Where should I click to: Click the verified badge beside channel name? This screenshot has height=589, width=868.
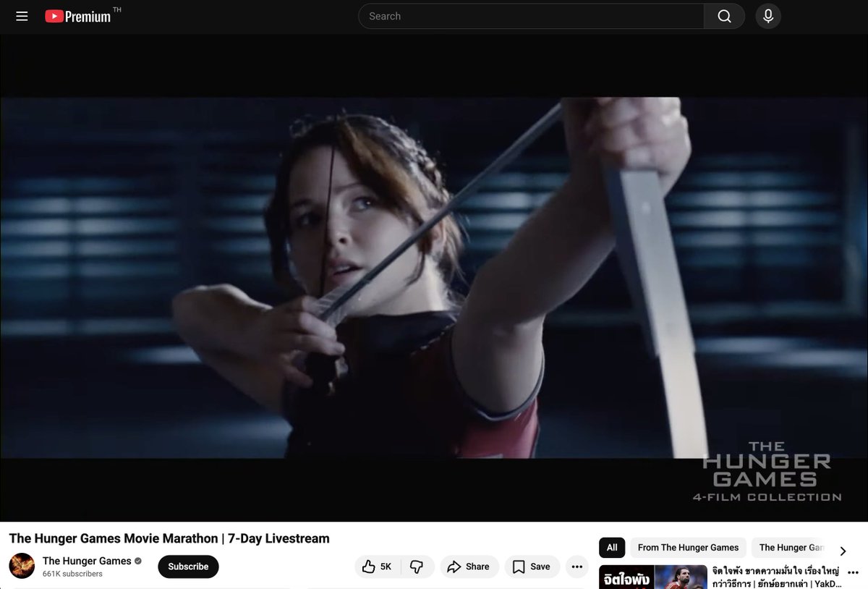138,561
